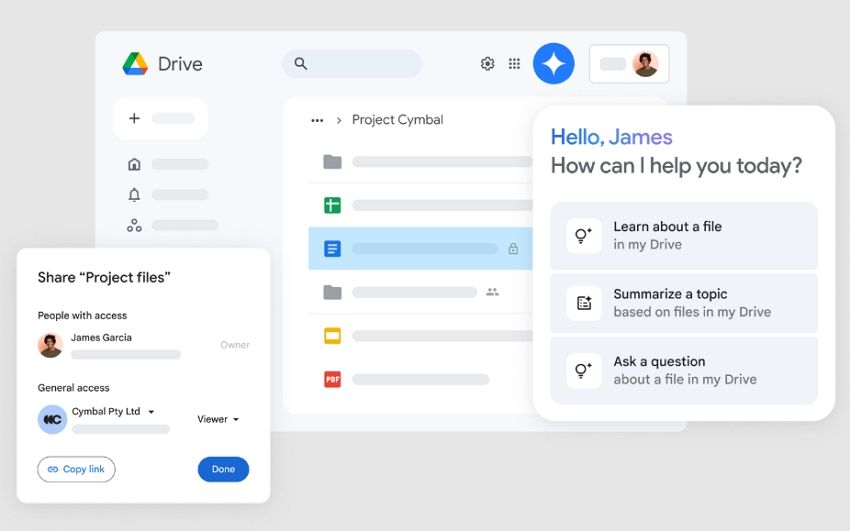Viewport: 850px width, 531px height.
Task: Launch the Gemini sparkle button
Action: click(x=553, y=64)
